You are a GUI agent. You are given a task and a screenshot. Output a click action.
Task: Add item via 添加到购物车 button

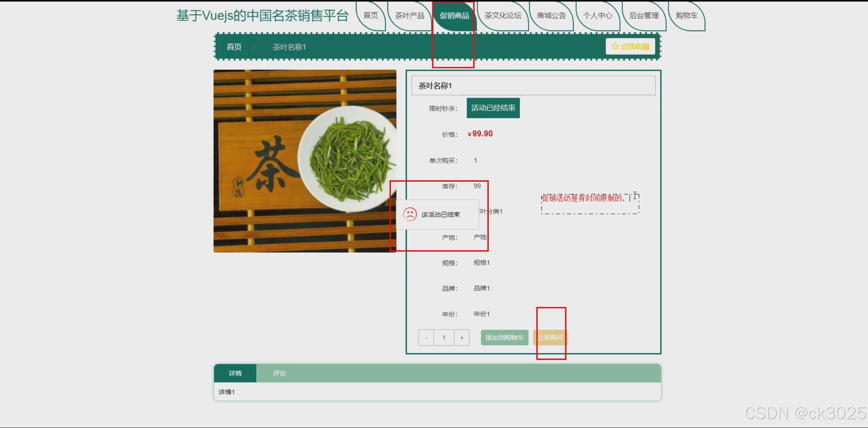point(504,338)
